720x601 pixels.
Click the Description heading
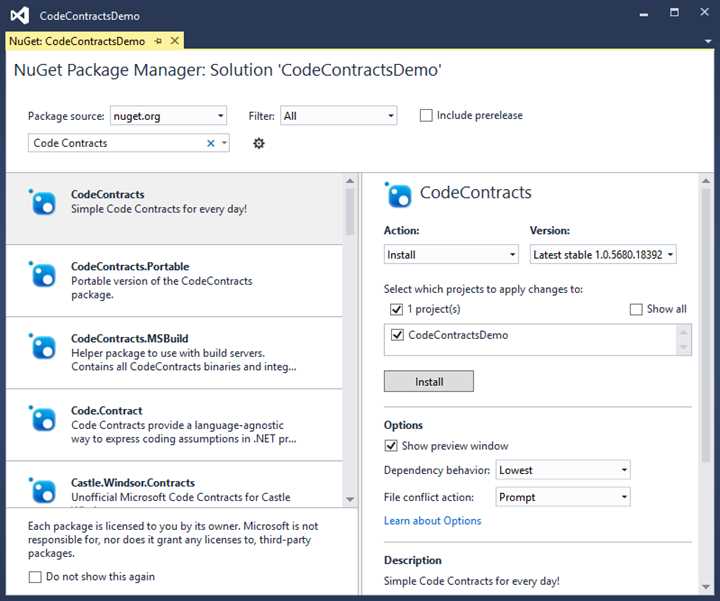[413, 560]
